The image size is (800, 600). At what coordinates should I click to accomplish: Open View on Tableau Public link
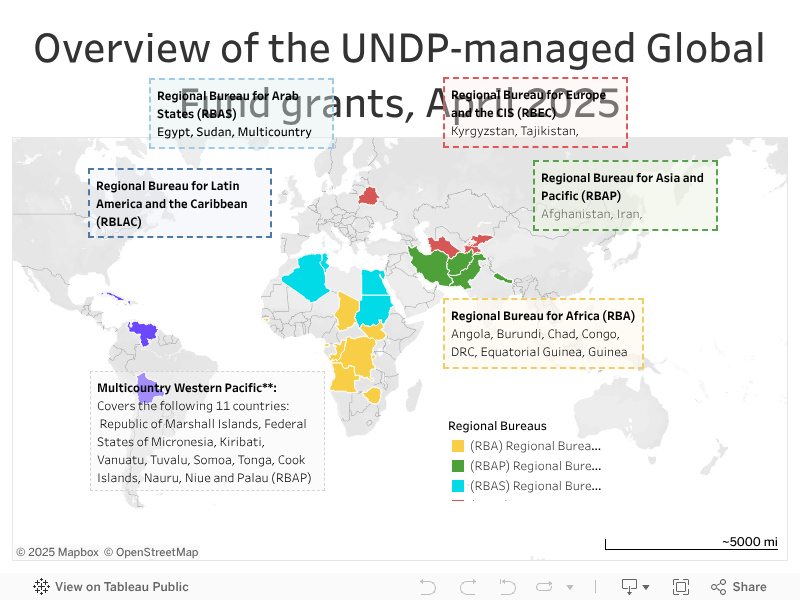(x=121, y=587)
